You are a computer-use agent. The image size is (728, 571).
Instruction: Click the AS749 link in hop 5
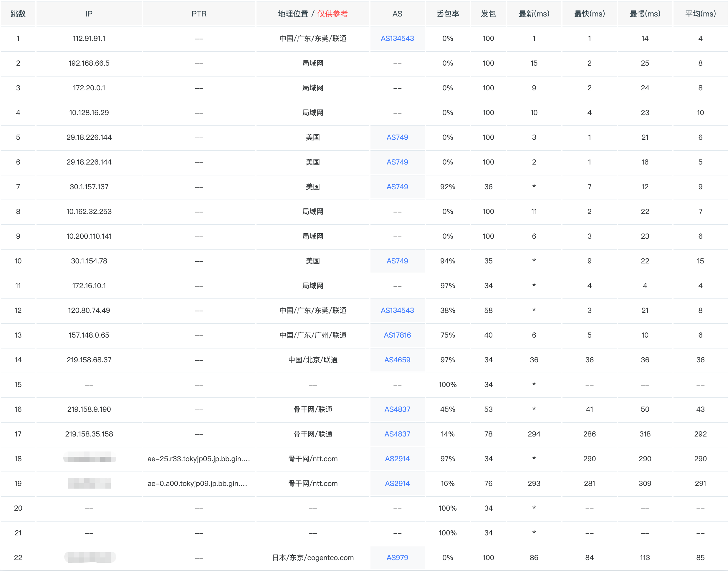397,137
